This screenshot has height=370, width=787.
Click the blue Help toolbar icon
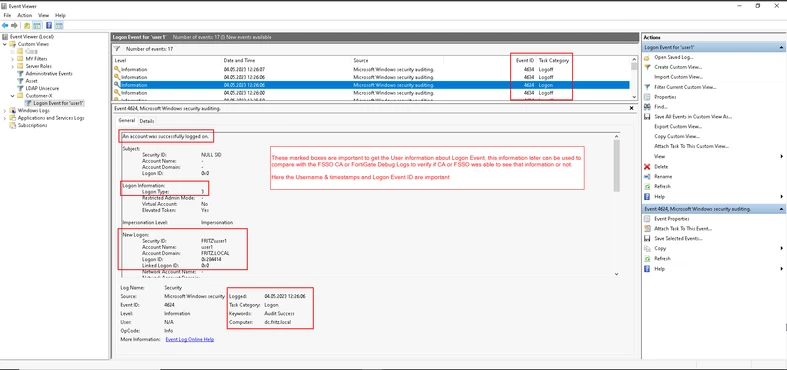pos(49,26)
